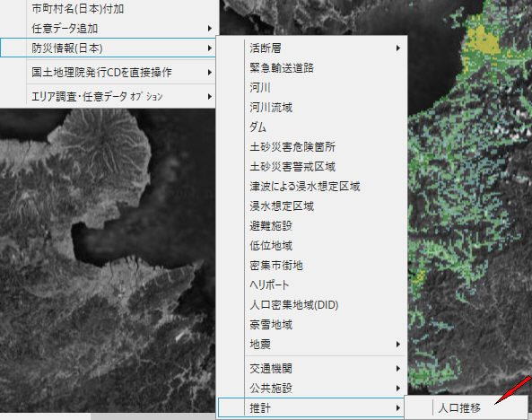
Task: Expand the 任意データ追加 submenu arrow
Action: pos(210,28)
